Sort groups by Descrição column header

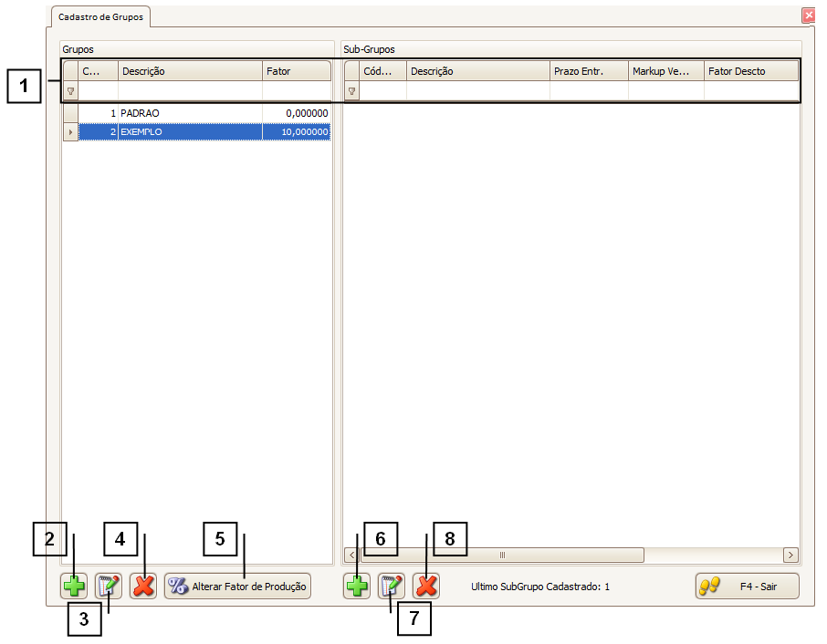pos(190,71)
